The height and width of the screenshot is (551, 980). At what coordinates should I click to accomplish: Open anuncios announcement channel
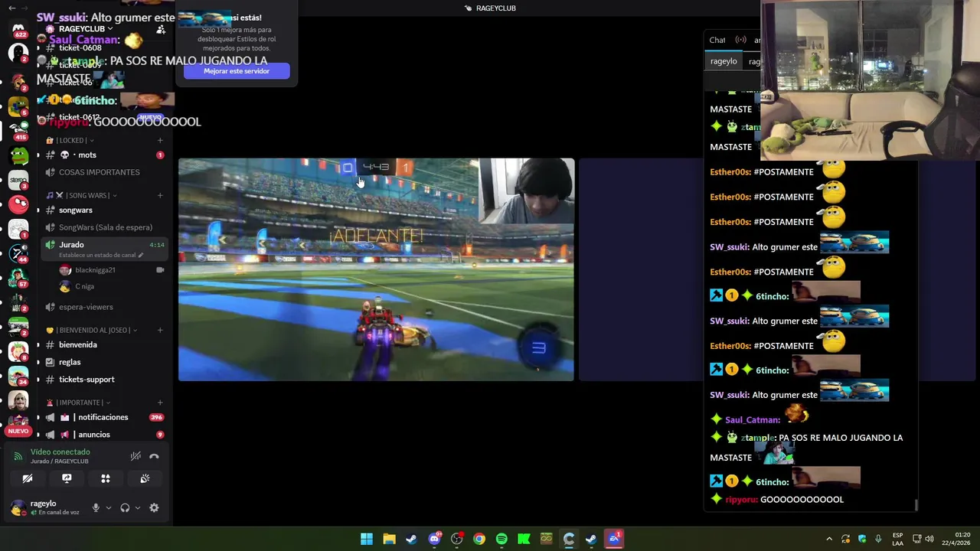(104, 435)
